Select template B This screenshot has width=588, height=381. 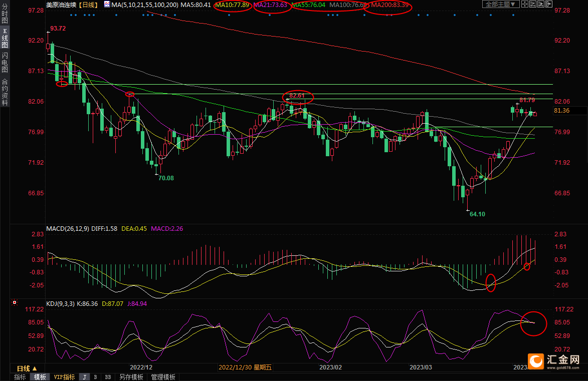click(x=96, y=377)
